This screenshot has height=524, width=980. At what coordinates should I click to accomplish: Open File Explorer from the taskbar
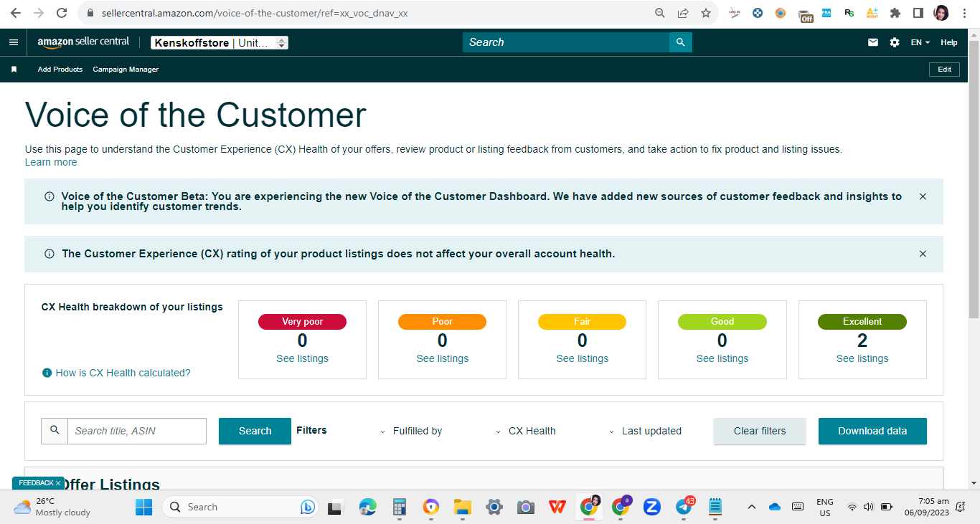point(462,507)
